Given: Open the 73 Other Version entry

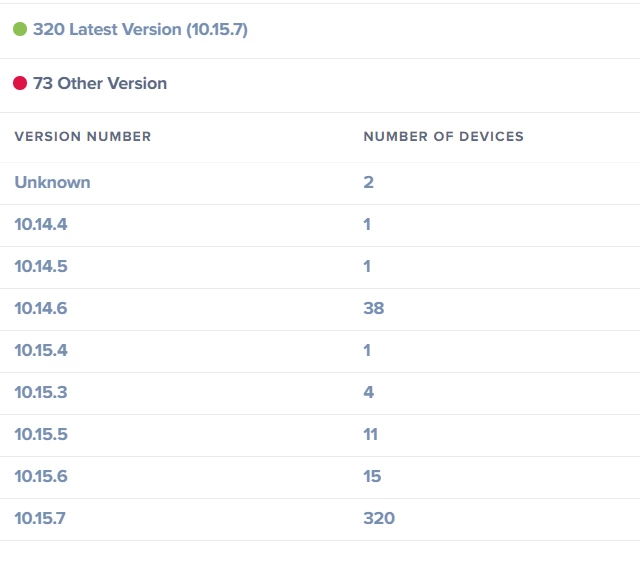Looking at the screenshot, I should [x=100, y=83].
